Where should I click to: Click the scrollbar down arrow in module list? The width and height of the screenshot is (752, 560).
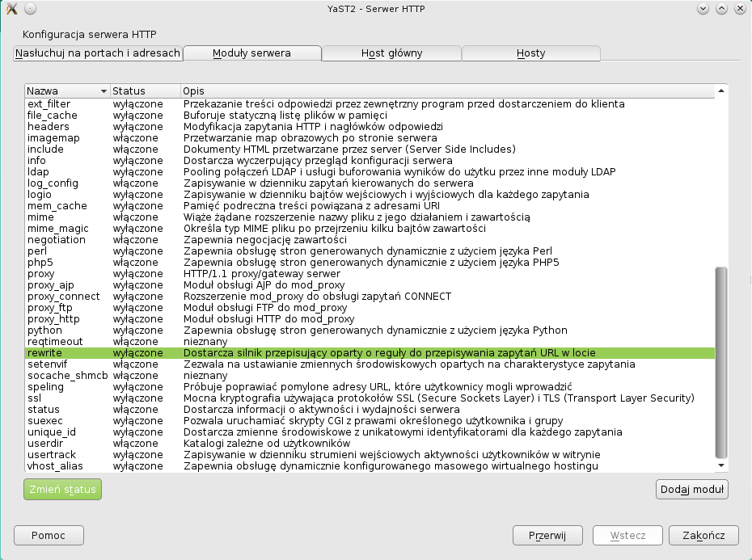(722, 466)
